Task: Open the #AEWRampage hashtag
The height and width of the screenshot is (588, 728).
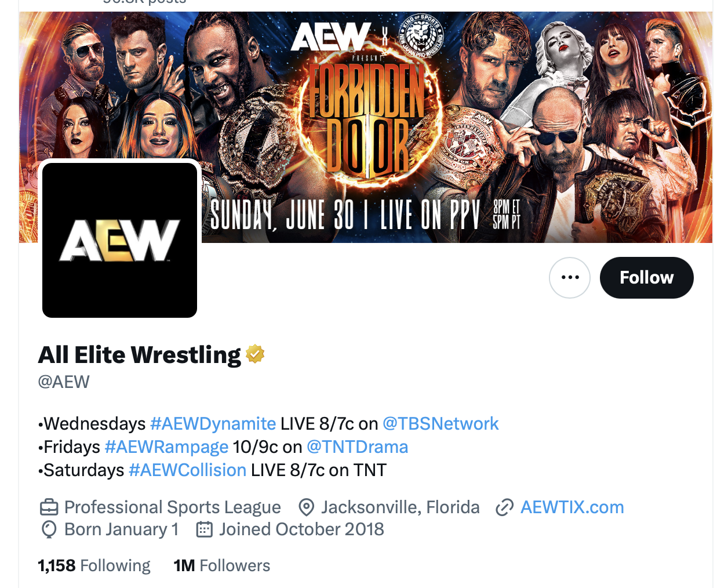Action: [166, 447]
